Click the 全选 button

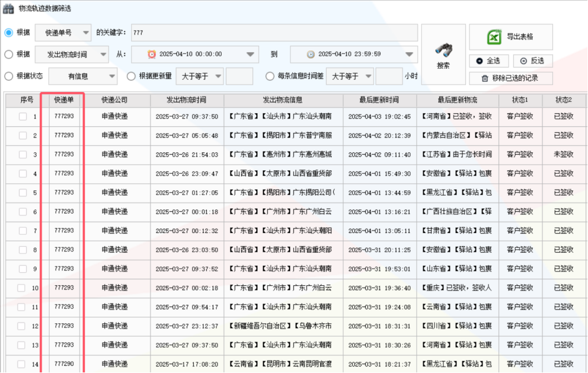coord(488,61)
